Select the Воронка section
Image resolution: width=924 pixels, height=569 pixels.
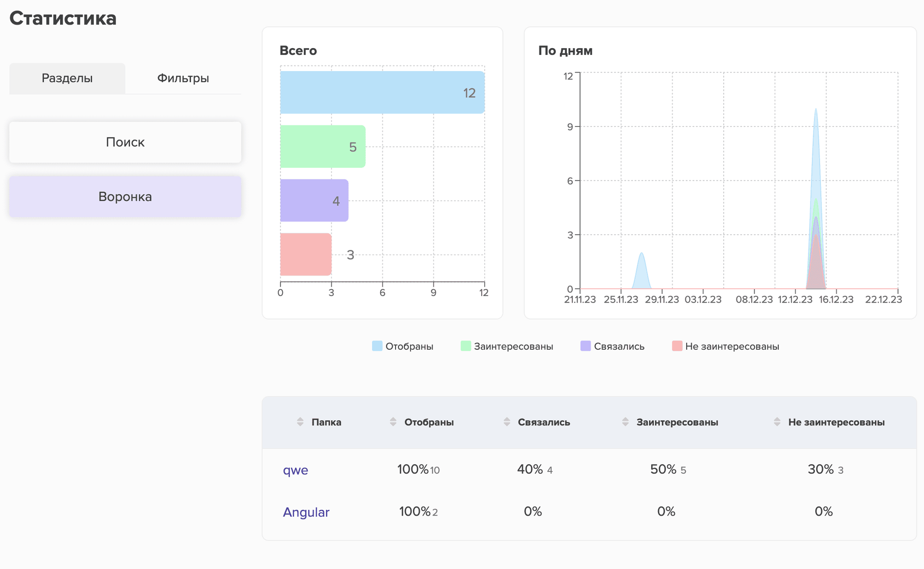click(x=125, y=197)
